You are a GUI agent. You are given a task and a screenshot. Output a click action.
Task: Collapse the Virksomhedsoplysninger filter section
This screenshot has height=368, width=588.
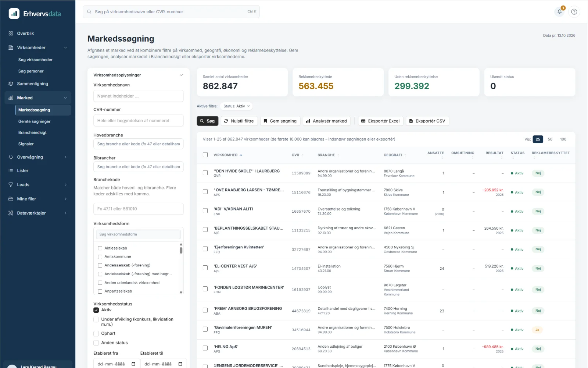pos(181,75)
